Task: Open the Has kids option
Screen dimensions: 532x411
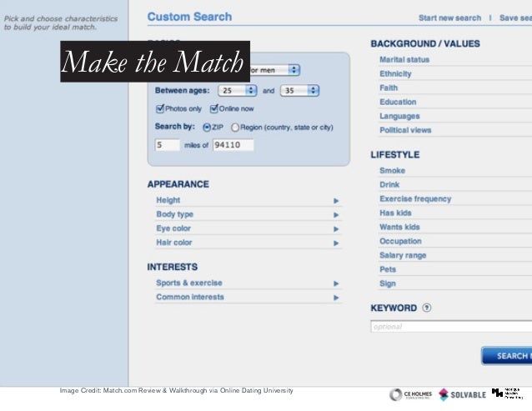Action: click(395, 213)
